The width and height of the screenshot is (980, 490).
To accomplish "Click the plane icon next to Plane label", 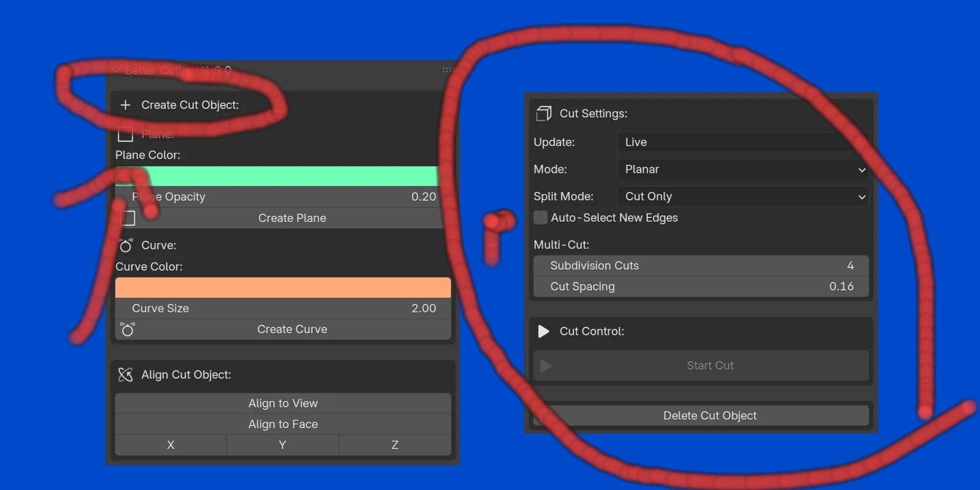I will (125, 134).
